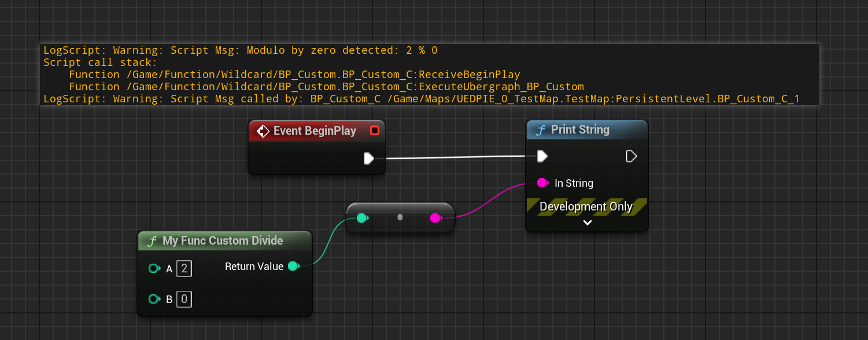The image size is (868, 340).
Task: Click the magenta output pin on conversion node
Action: pyautogui.click(x=435, y=218)
